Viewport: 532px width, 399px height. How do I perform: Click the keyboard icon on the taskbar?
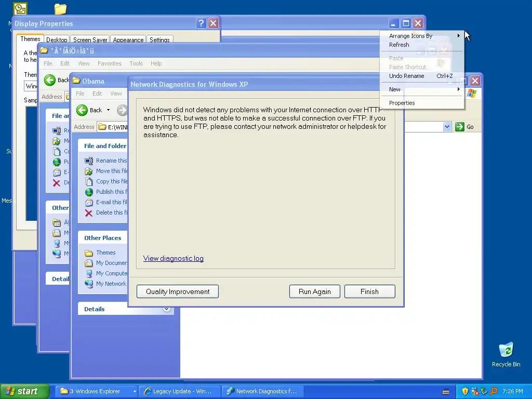click(446, 392)
